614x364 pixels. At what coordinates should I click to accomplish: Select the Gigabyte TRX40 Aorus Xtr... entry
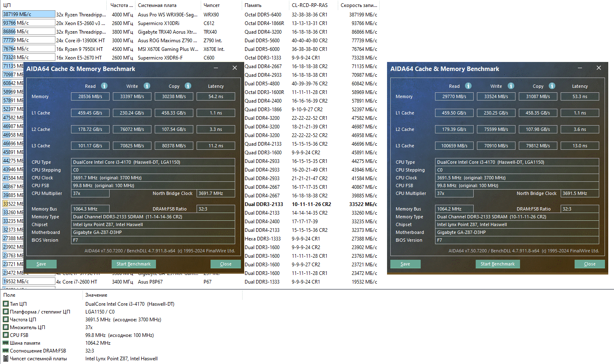click(x=167, y=32)
